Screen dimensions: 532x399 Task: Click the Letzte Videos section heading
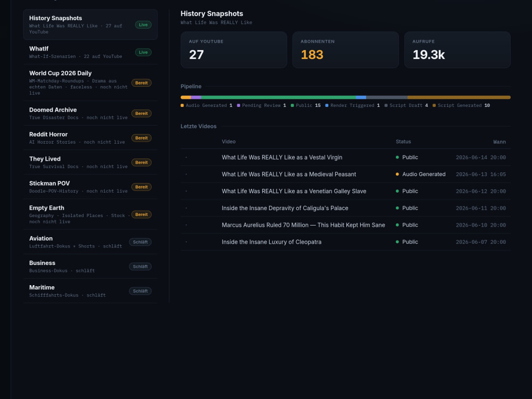[198, 126]
